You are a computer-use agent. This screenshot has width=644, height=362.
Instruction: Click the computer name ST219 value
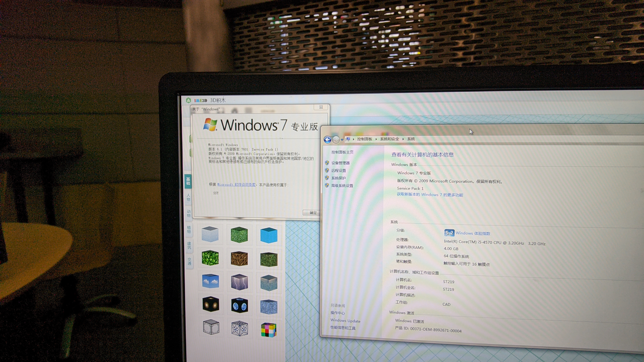449,282
